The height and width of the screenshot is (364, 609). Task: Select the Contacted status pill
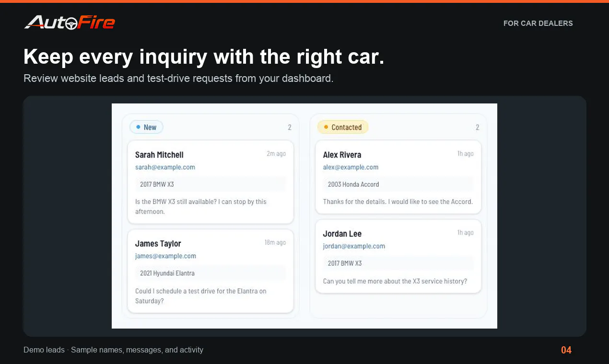pyautogui.click(x=343, y=127)
